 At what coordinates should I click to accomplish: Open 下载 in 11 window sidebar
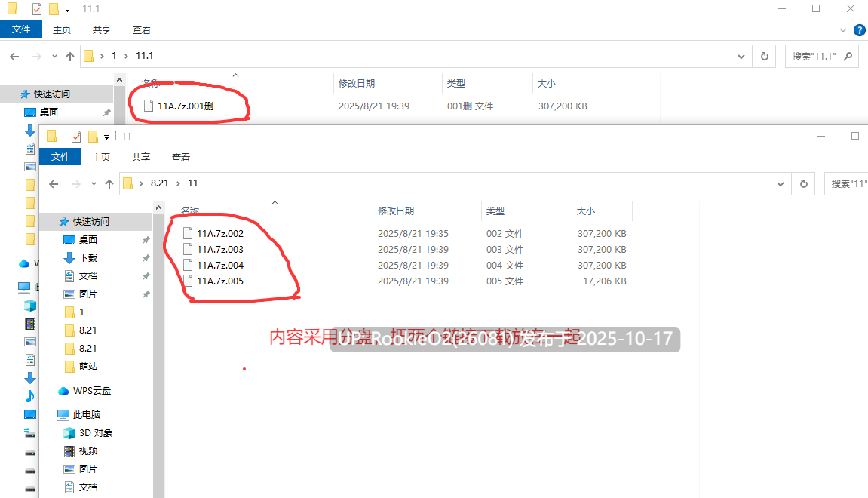coord(88,258)
